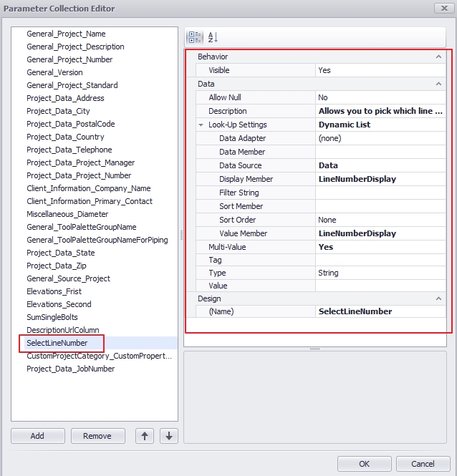This screenshot has width=457, height=476.
Task: Collapse the Data category
Action: coord(438,84)
